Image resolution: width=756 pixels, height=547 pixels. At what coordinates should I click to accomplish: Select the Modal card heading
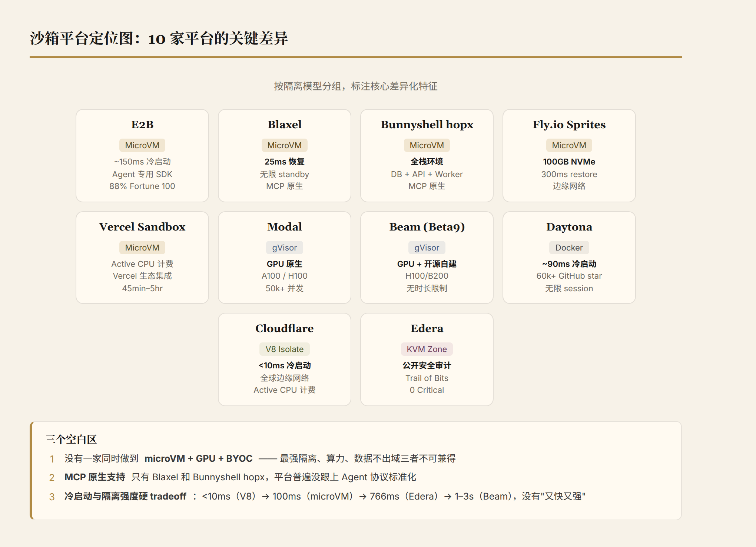(285, 227)
